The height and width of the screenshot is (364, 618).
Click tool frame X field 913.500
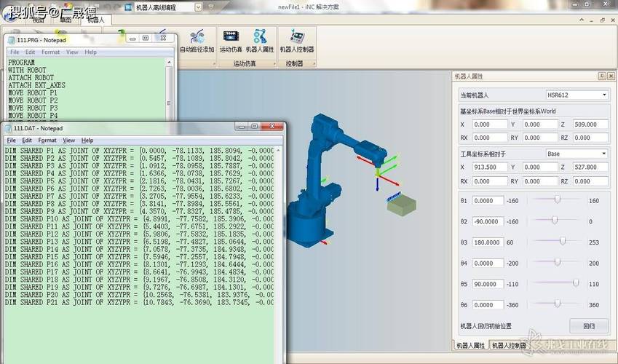(490, 167)
